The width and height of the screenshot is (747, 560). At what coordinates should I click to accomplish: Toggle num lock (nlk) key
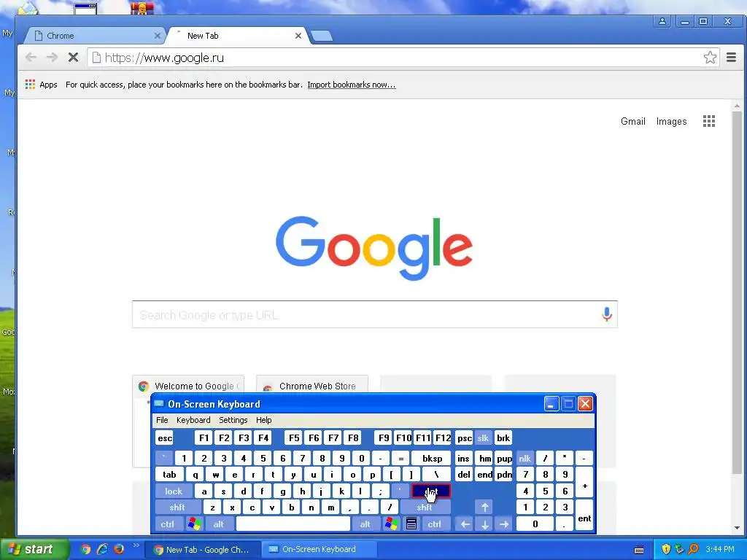[525, 458]
